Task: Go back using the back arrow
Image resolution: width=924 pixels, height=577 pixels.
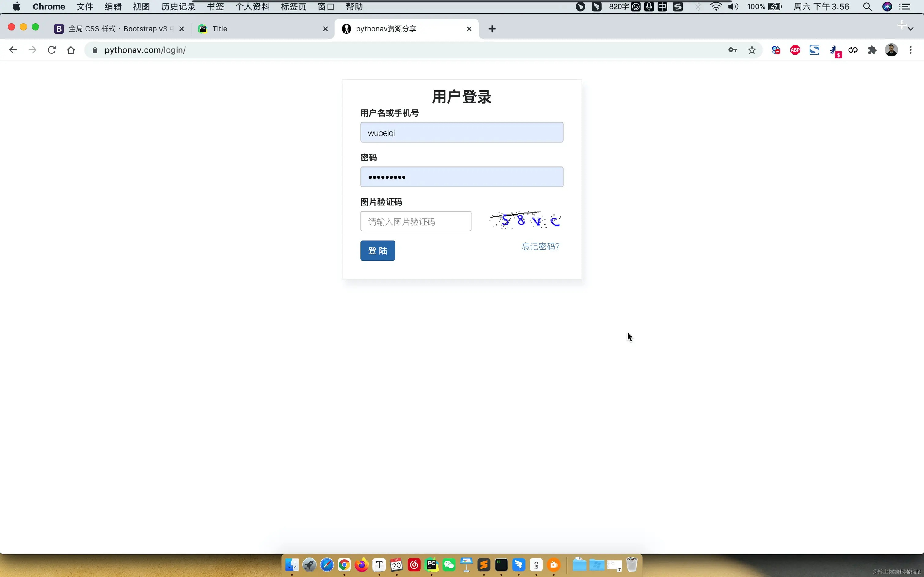Action: click(x=13, y=49)
